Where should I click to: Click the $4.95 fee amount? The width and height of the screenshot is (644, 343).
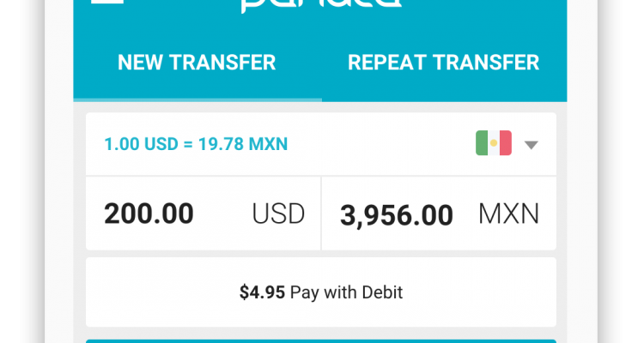[x=262, y=292]
